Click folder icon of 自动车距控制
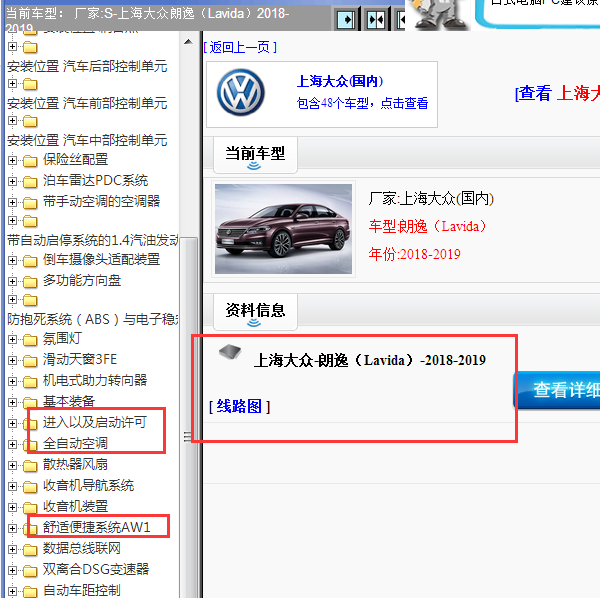 click(x=30, y=592)
